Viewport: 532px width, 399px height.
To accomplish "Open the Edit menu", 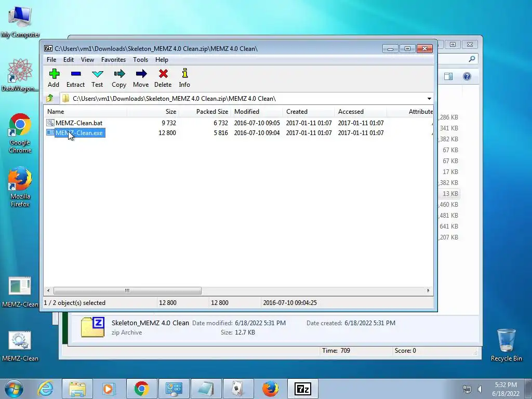I will coord(69,60).
